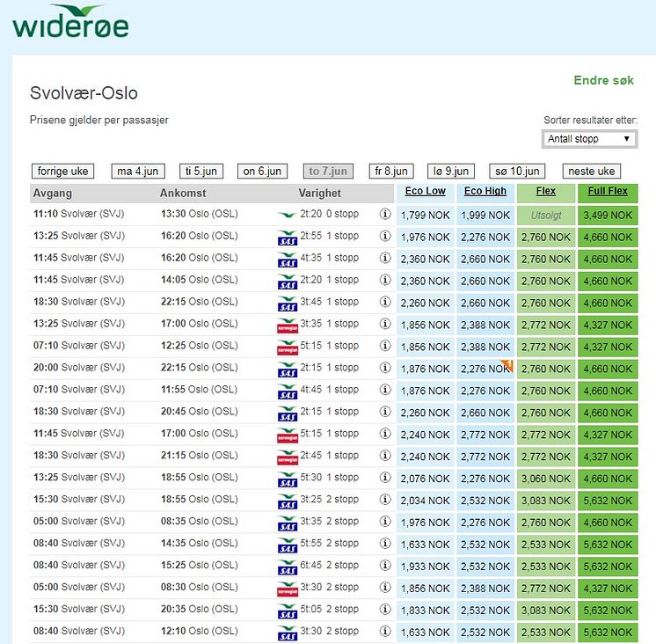Go to the sø 10.jun date tab
The image size is (656, 644).
coord(517,172)
